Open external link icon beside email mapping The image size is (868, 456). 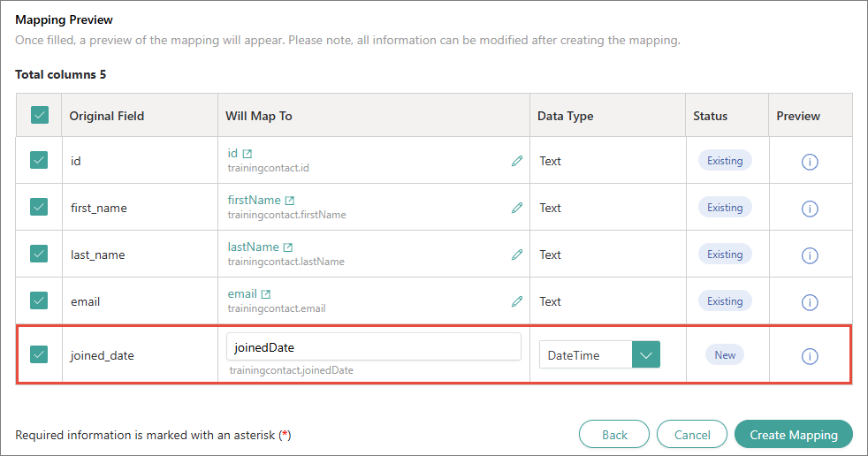(266, 294)
